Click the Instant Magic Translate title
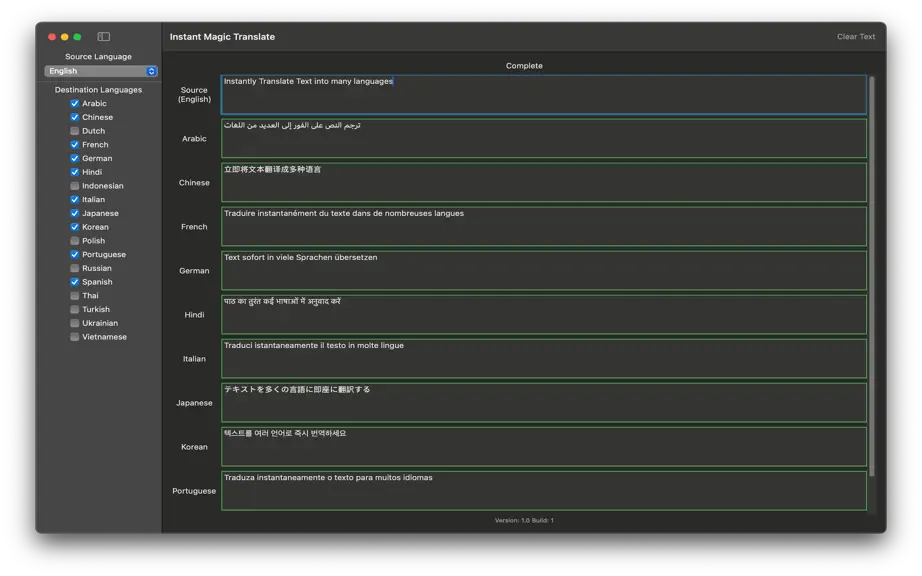 coord(222,36)
